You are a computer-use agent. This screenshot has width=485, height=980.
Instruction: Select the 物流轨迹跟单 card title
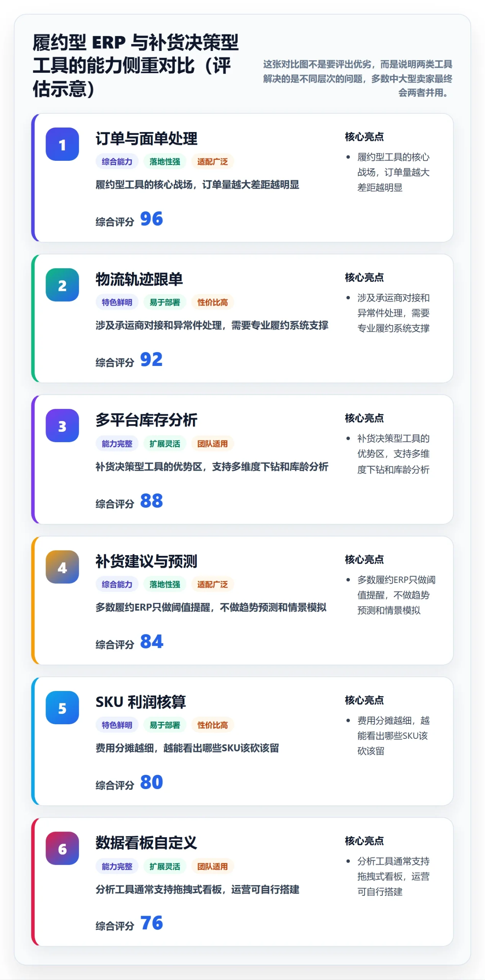pos(139,279)
